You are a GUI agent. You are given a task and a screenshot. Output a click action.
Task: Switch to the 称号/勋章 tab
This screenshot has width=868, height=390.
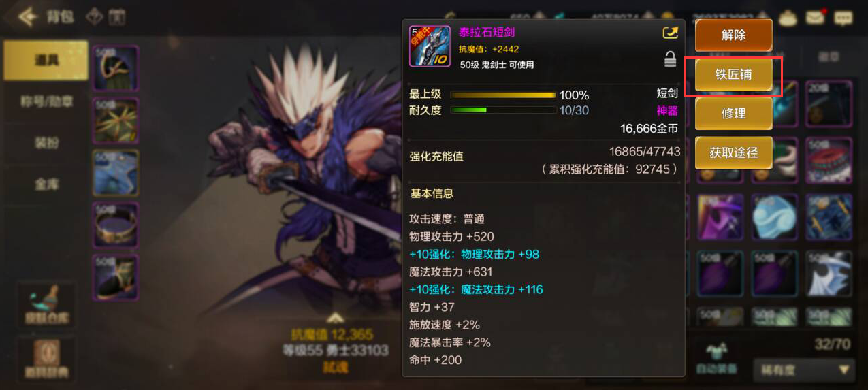[x=46, y=101]
